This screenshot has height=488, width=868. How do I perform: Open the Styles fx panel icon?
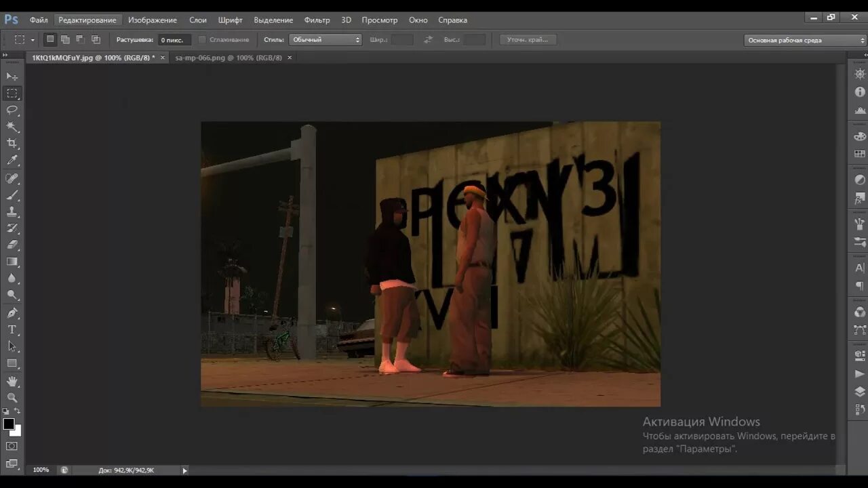(x=860, y=199)
